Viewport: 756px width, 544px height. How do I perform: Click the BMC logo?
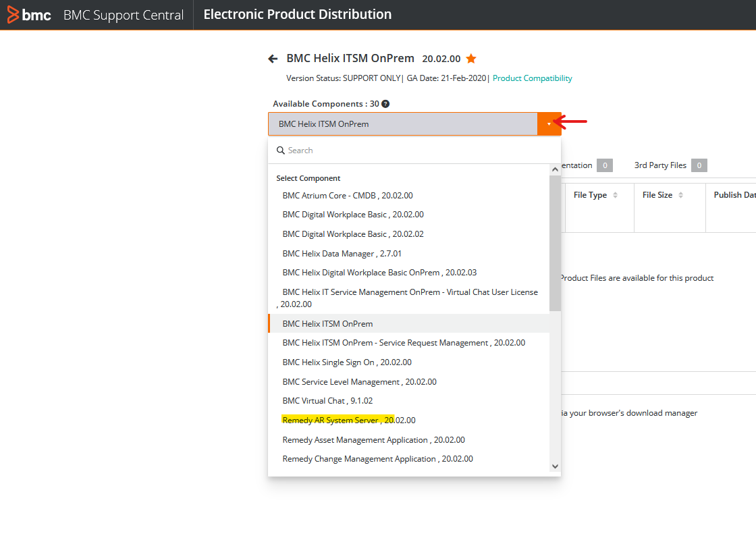pyautogui.click(x=29, y=15)
